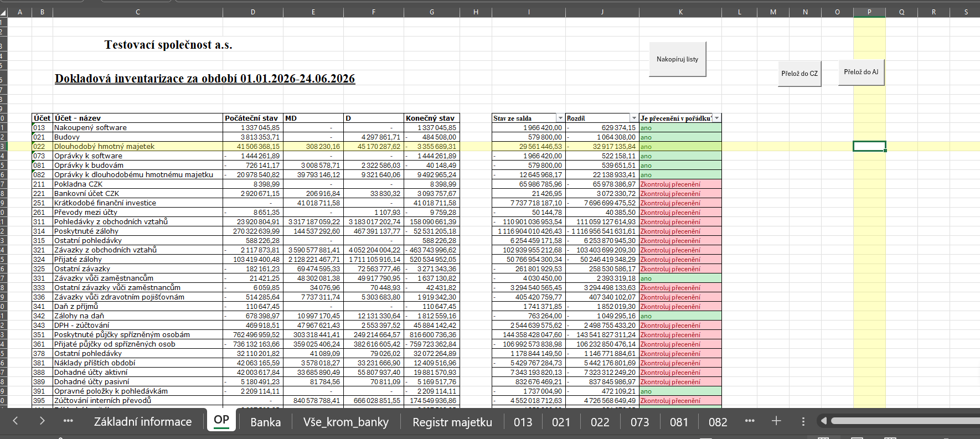The image size is (980, 439).
Task: Switch to sheet tab 081
Action: [x=679, y=422]
